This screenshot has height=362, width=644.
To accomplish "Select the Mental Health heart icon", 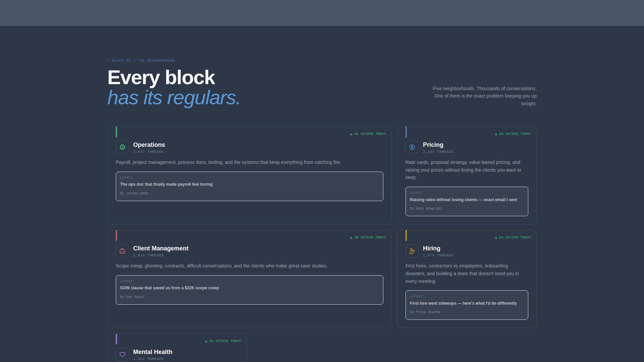I will pyautogui.click(x=122, y=354).
